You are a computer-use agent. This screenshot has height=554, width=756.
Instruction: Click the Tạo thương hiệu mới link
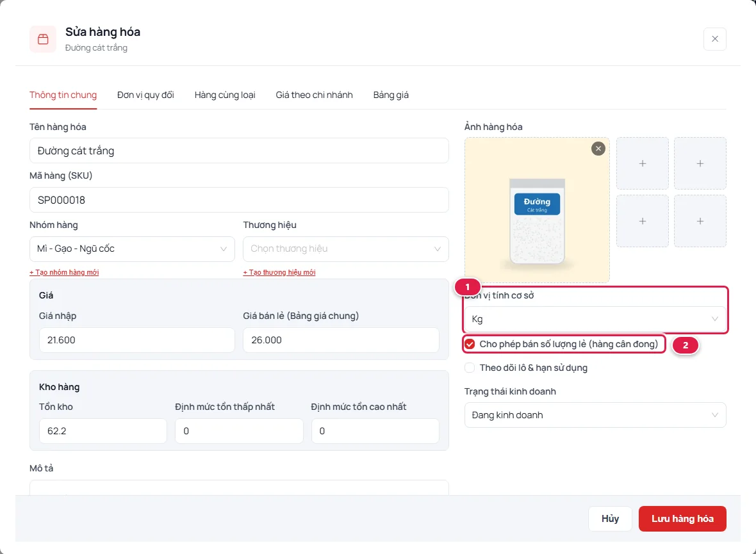279,272
